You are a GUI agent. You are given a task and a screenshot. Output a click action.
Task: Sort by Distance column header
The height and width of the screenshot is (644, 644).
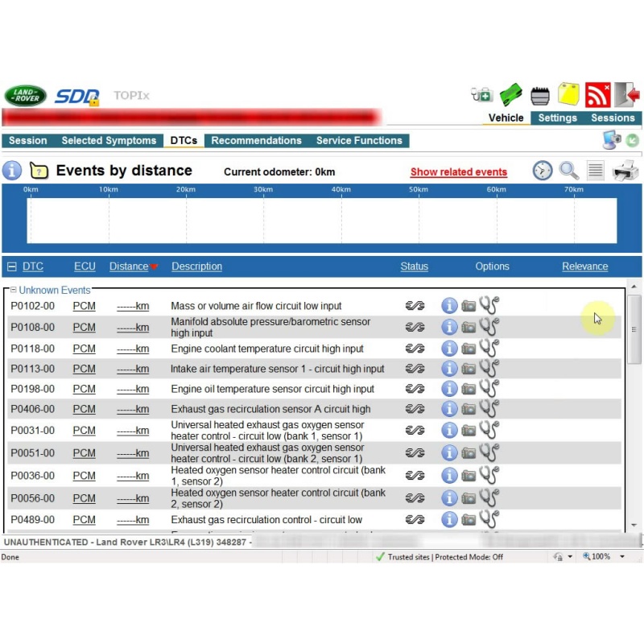click(129, 266)
